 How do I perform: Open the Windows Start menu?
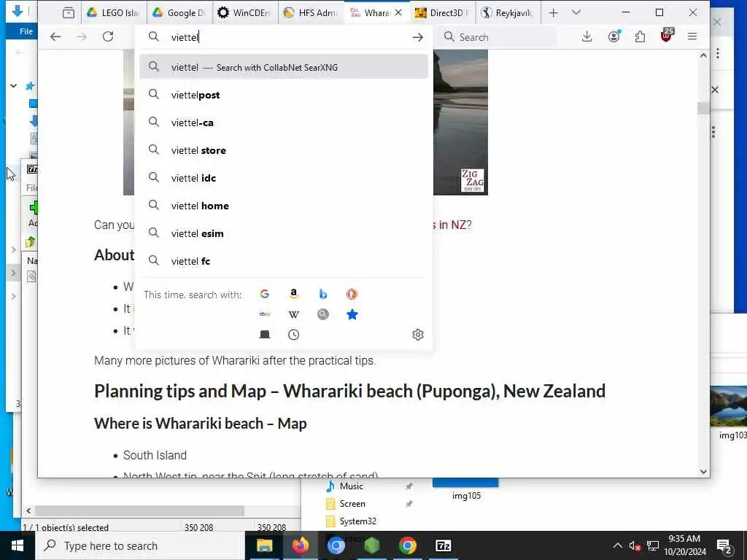click(18, 545)
